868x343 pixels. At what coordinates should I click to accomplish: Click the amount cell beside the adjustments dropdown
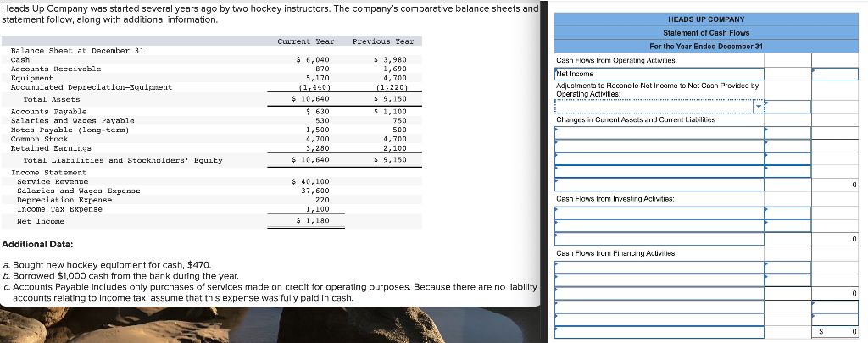787,107
